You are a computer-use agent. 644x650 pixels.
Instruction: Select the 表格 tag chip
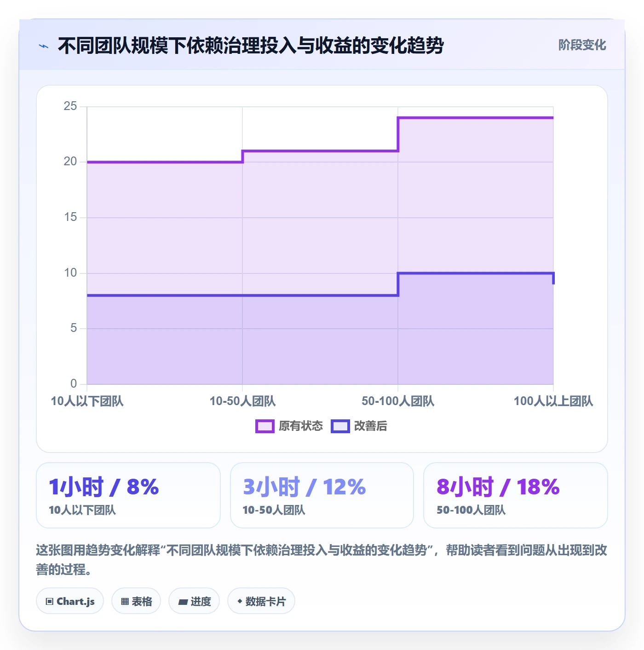(x=136, y=601)
